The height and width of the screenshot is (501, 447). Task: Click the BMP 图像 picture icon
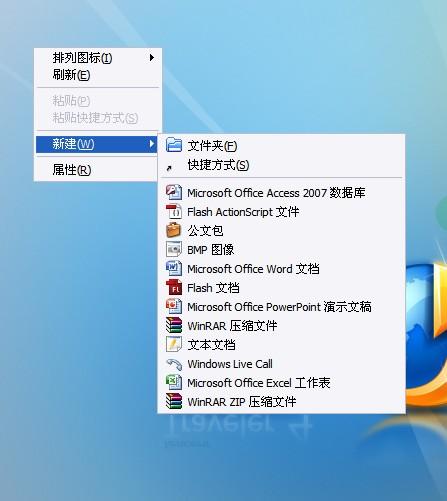(x=174, y=249)
